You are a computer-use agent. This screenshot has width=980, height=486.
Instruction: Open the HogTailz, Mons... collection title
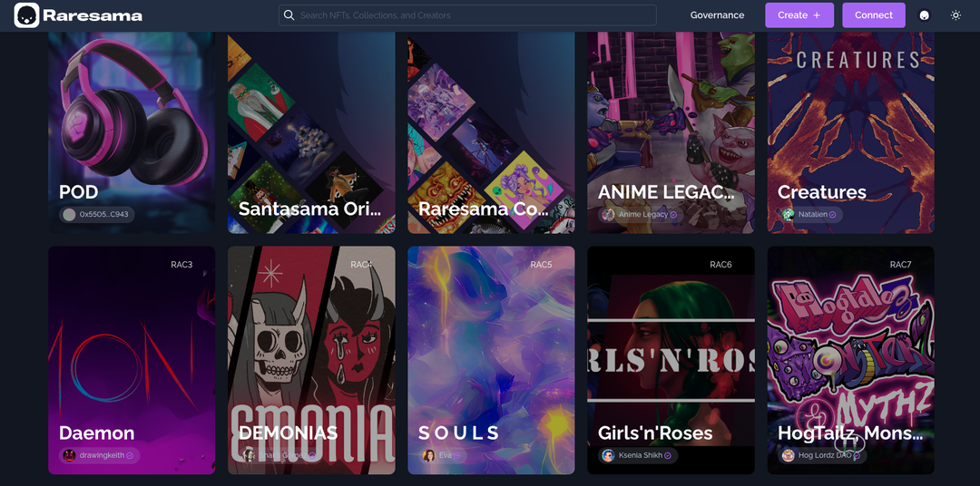(x=850, y=433)
